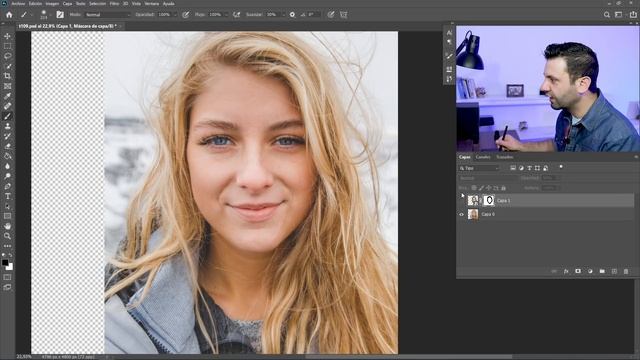Viewport: 640px width, 360px height.
Task: Switch layer filtering on/off dot
Action: click(x=561, y=167)
